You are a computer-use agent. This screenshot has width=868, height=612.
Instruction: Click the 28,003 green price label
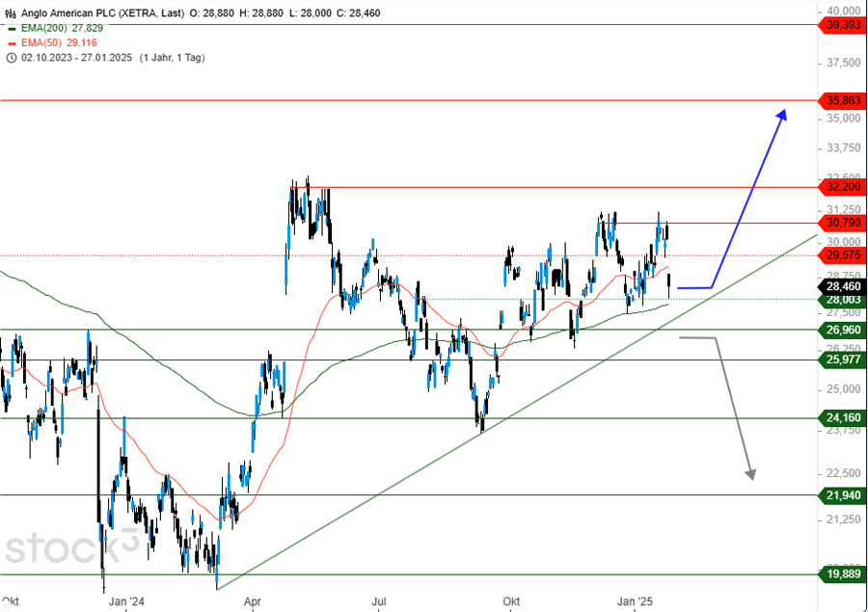tap(843, 300)
